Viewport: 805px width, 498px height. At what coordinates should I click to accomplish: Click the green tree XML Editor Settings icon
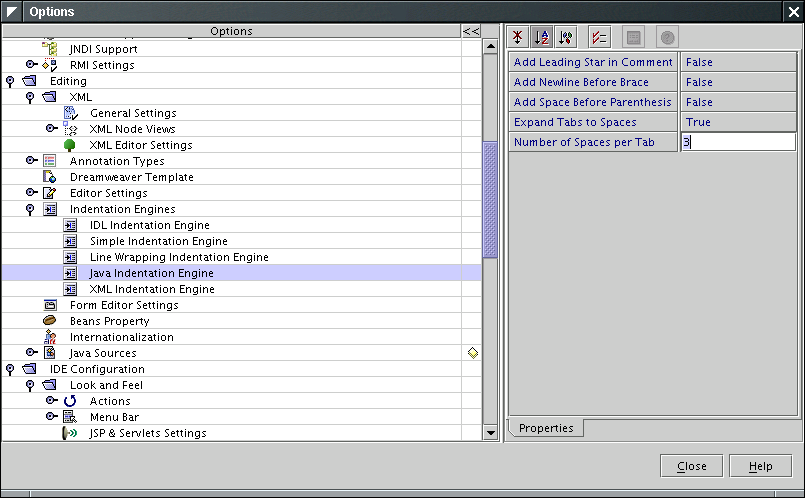(x=70, y=145)
